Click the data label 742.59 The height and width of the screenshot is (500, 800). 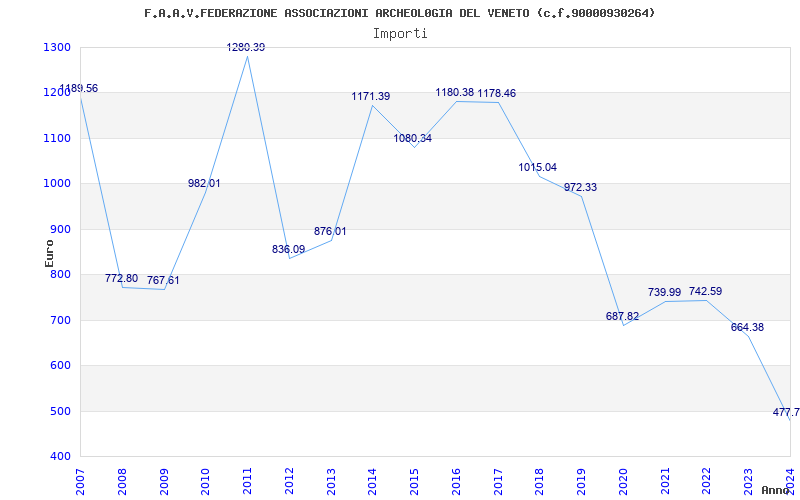point(706,291)
